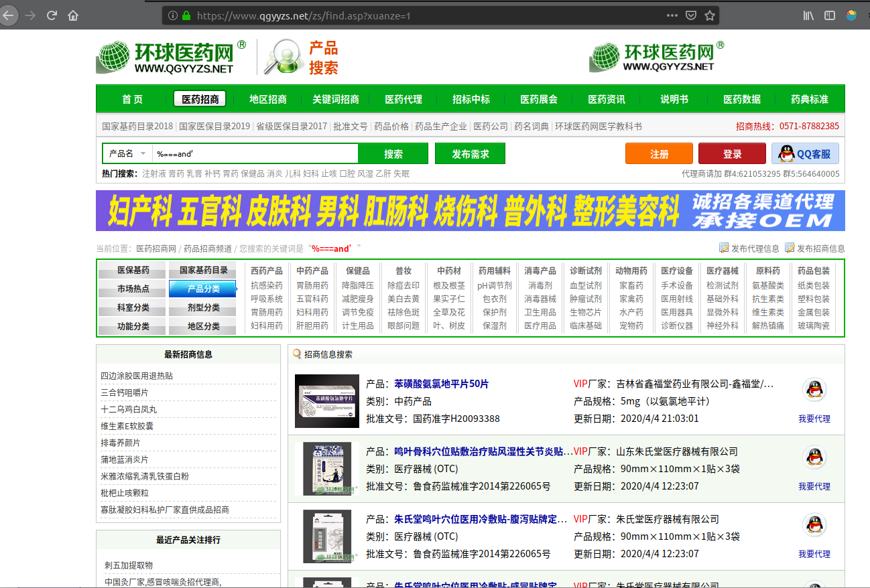Open the 医药招商 nav tab
This screenshot has height=588, width=870.
(200, 99)
